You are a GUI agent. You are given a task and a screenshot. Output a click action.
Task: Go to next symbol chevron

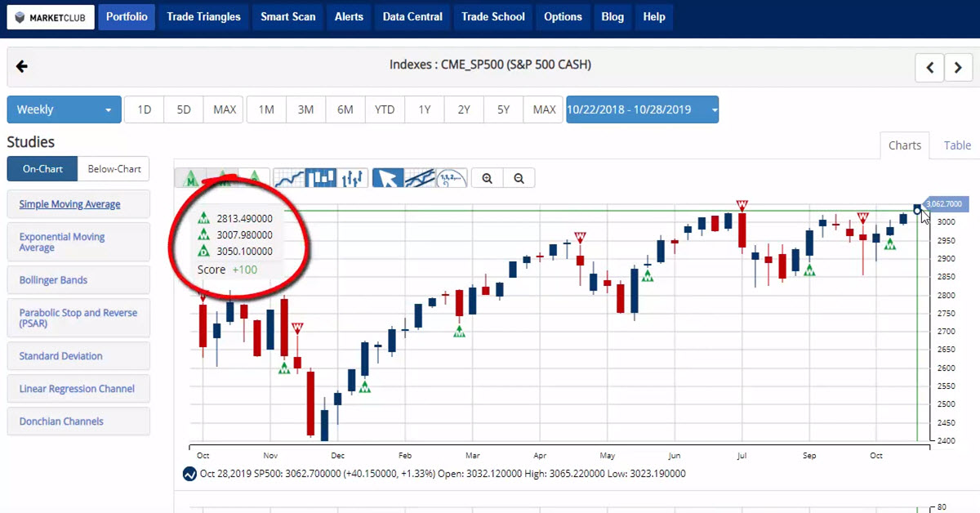pyautogui.click(x=958, y=68)
